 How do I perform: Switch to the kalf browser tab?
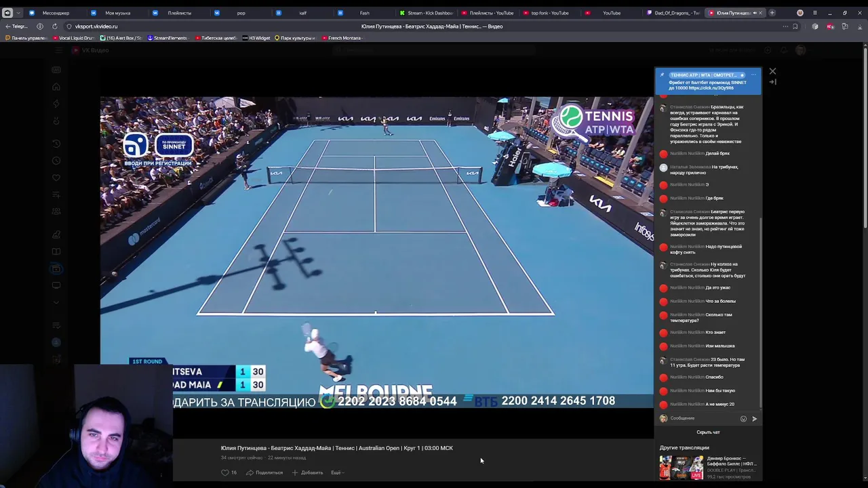tap(302, 13)
